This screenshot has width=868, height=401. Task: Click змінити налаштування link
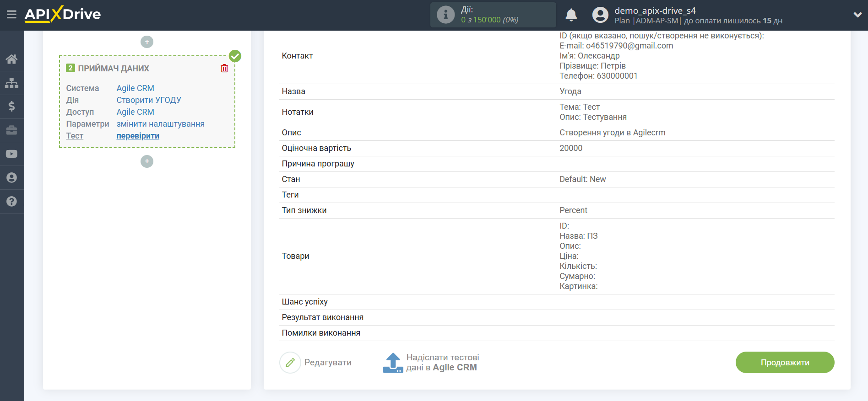tap(160, 124)
